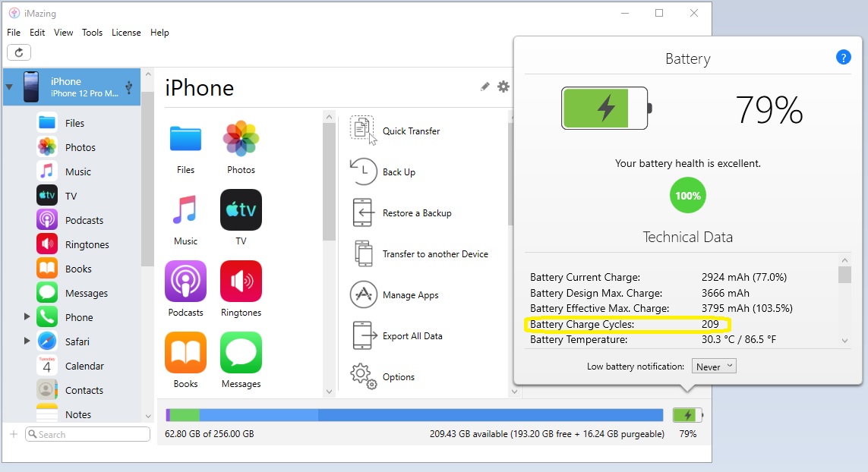Open device settings gear icon
Image resolution: width=868 pixels, height=472 pixels.
click(x=503, y=87)
